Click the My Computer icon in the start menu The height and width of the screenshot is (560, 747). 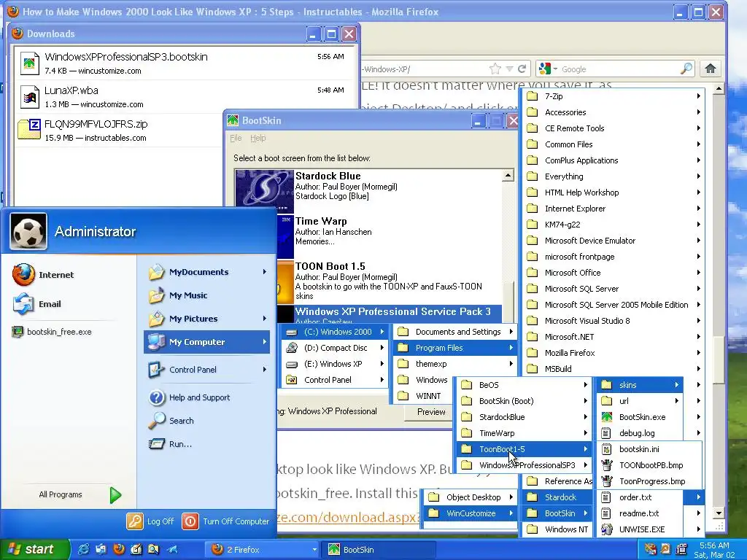click(156, 342)
